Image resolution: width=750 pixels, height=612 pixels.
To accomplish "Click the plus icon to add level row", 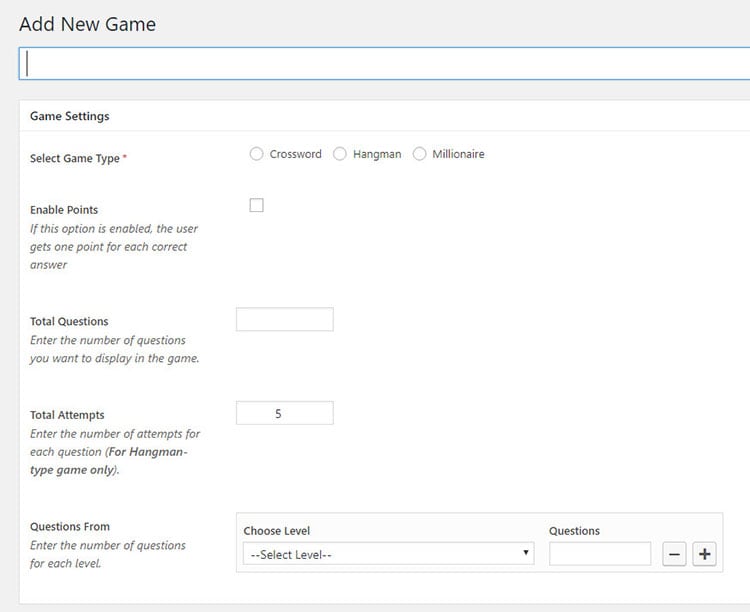I will click(x=704, y=554).
